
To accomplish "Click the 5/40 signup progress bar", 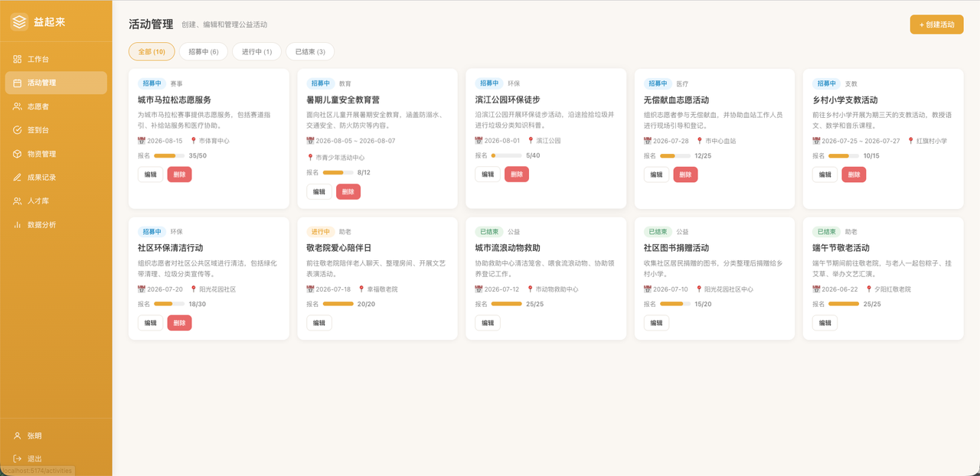I will click(506, 155).
